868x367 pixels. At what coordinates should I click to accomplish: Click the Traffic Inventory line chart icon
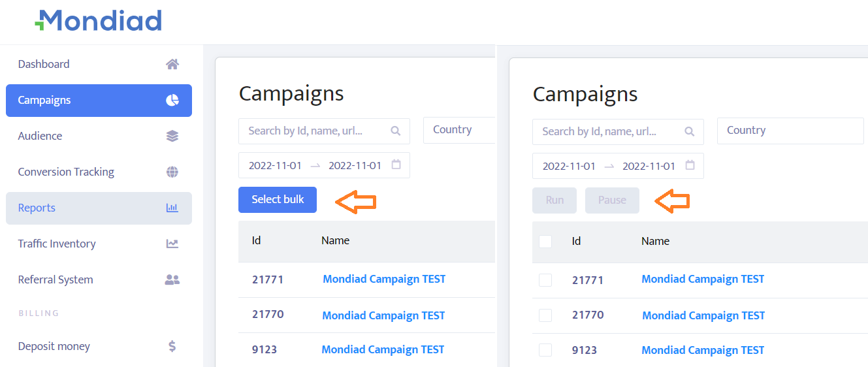172,244
